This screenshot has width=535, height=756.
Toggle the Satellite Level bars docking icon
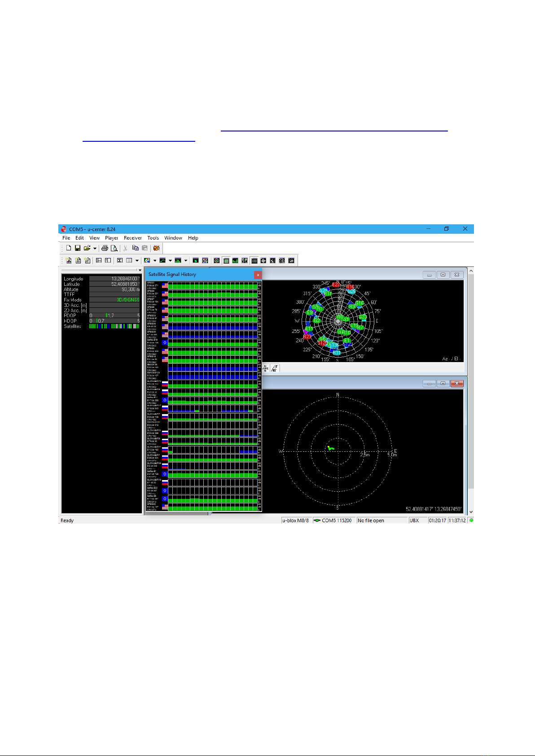[235, 260]
